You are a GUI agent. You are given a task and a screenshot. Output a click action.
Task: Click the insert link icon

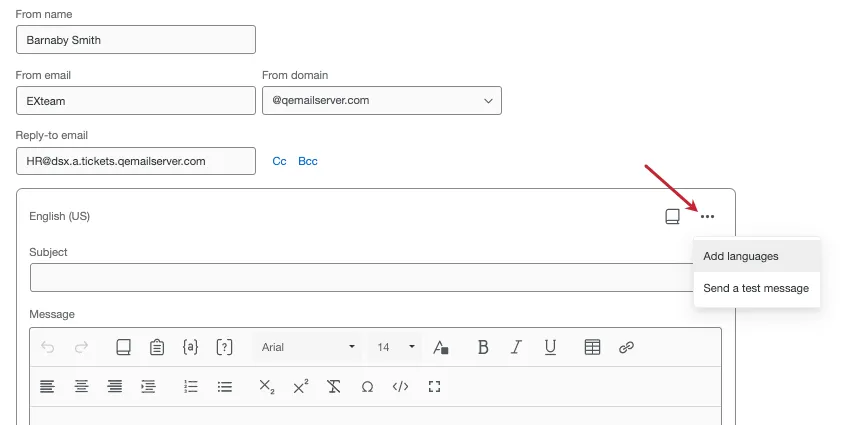627,347
